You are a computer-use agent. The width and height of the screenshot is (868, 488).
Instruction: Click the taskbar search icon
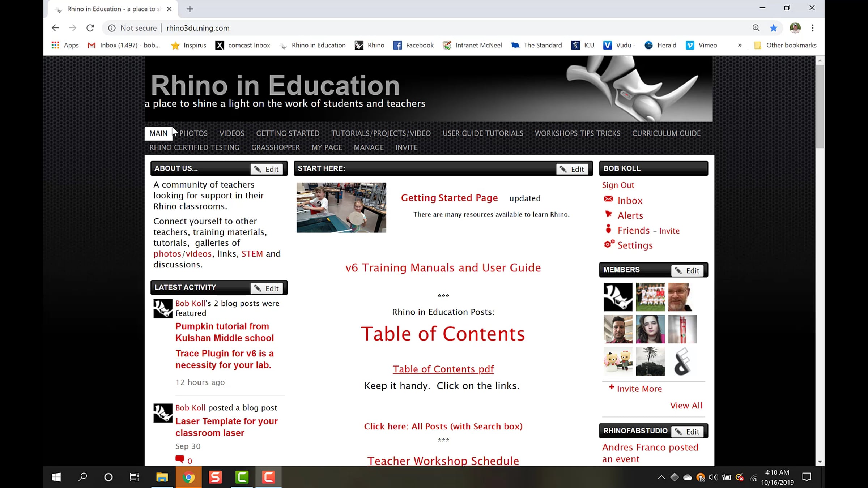[82, 477]
